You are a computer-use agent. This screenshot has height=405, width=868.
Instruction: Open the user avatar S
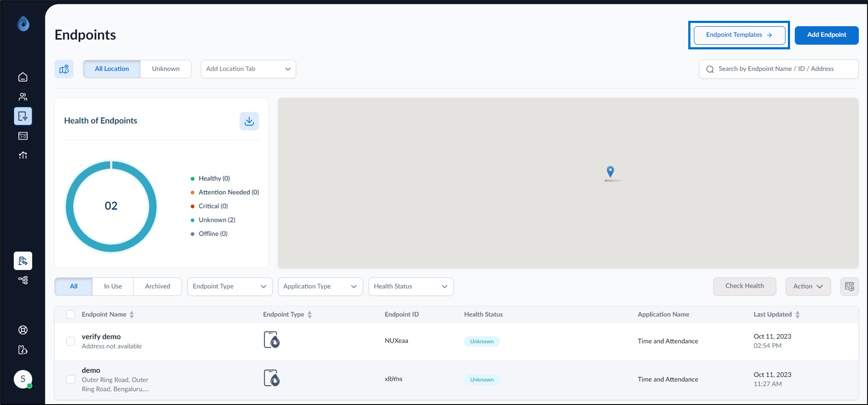(23, 379)
